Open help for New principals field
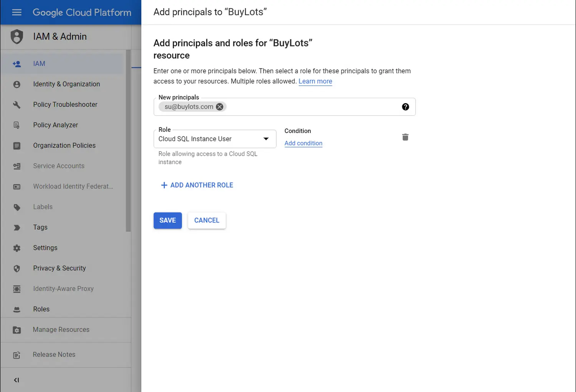Viewport: 576px width, 392px height. pos(406,107)
